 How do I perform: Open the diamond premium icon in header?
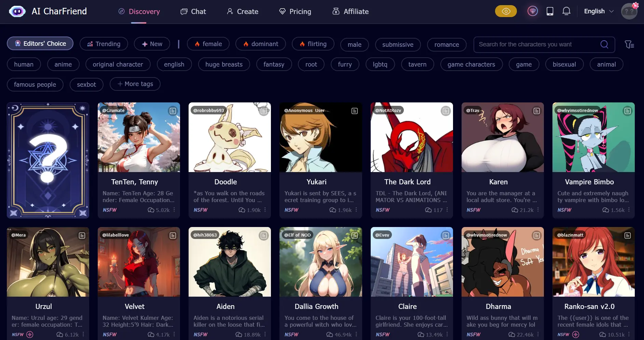coord(532,11)
